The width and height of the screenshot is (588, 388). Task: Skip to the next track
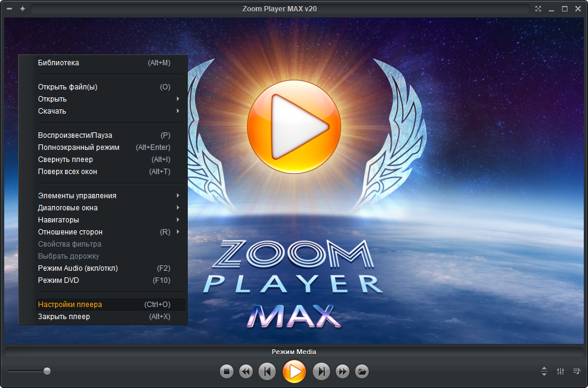click(x=321, y=372)
